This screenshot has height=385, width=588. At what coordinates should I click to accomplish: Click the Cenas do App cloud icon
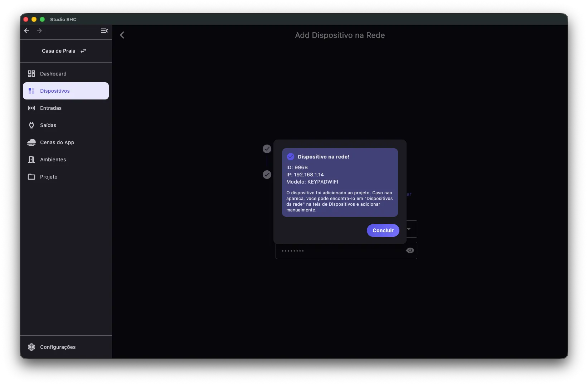tap(31, 142)
